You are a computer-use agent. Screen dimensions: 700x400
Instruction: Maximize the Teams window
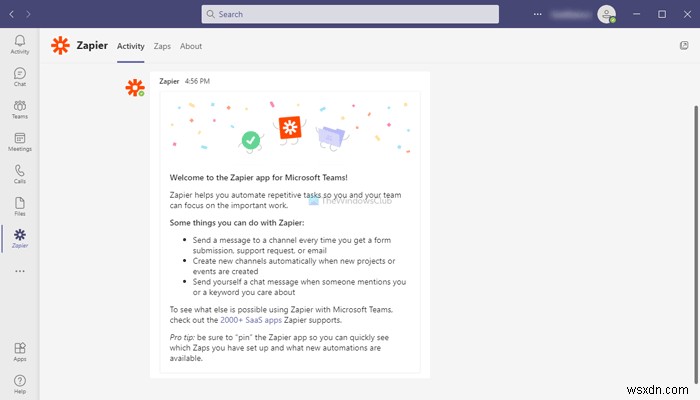tap(662, 14)
